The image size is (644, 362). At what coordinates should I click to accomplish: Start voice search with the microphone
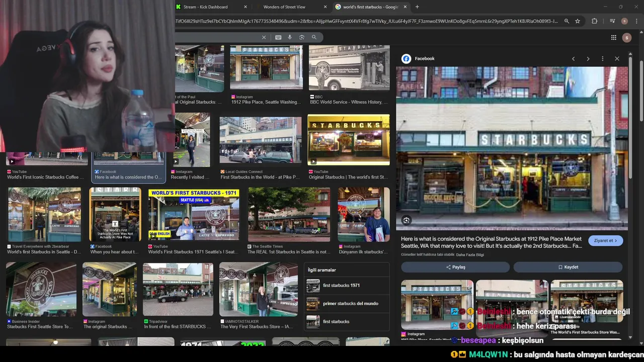(290, 37)
